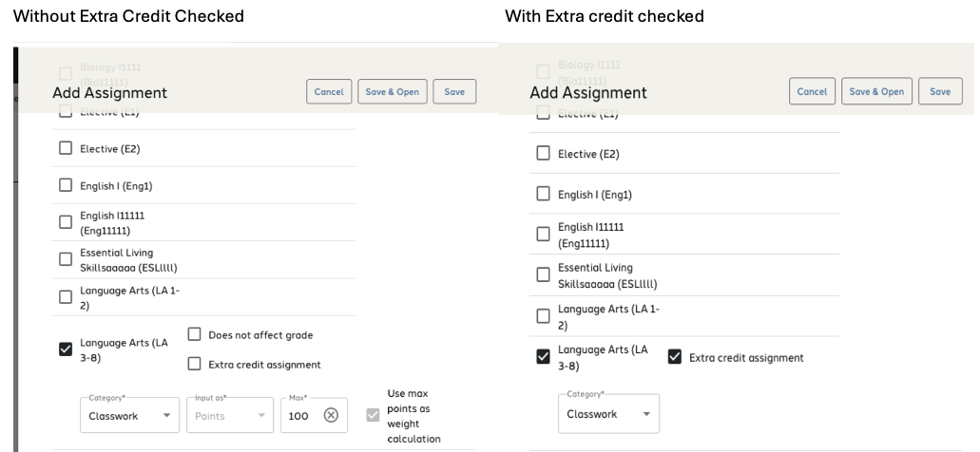Focus the Max points input field
Image resolution: width=980 pixels, height=452 pixels.
click(x=300, y=416)
